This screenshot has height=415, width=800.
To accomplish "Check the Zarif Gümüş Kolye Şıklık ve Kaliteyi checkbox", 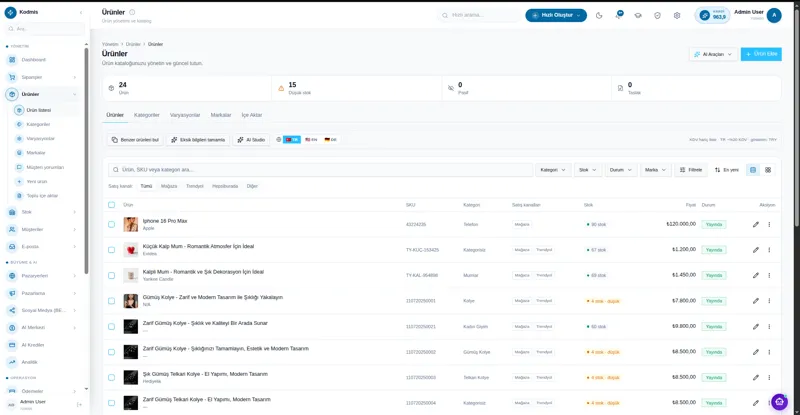I will [111, 326].
